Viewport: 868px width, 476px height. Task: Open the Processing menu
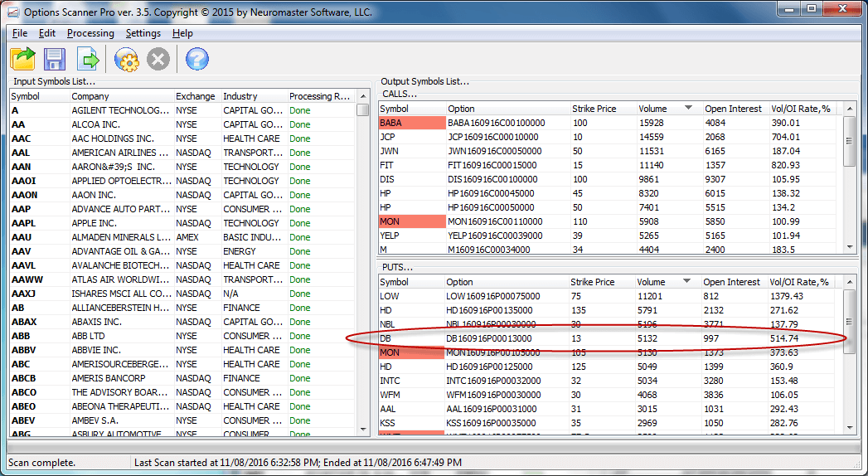90,33
